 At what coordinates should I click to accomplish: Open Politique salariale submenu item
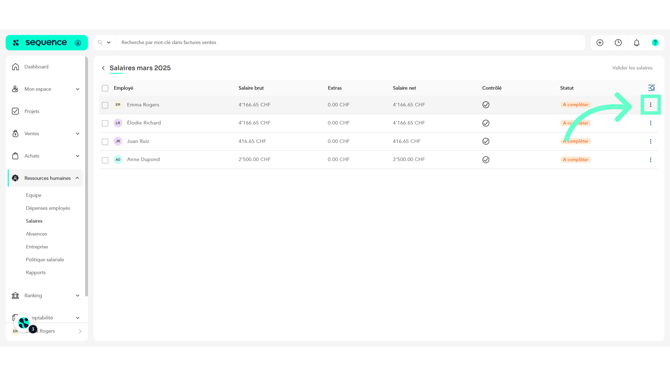[45, 259]
